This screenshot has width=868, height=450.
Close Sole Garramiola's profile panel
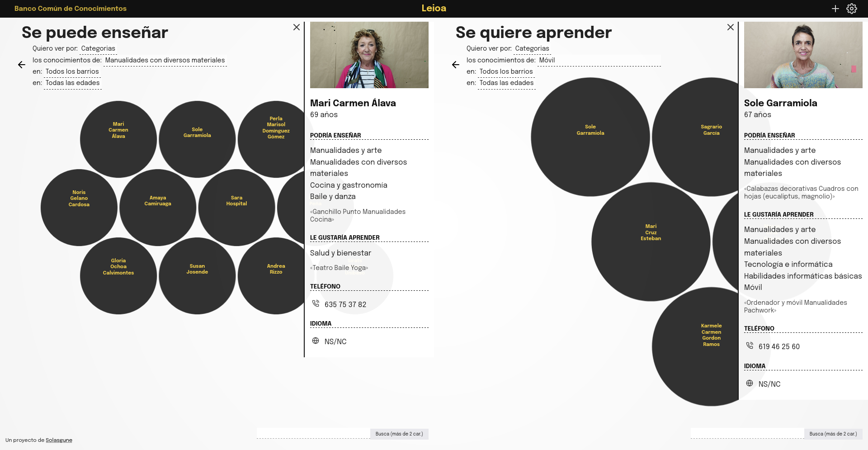[730, 27]
